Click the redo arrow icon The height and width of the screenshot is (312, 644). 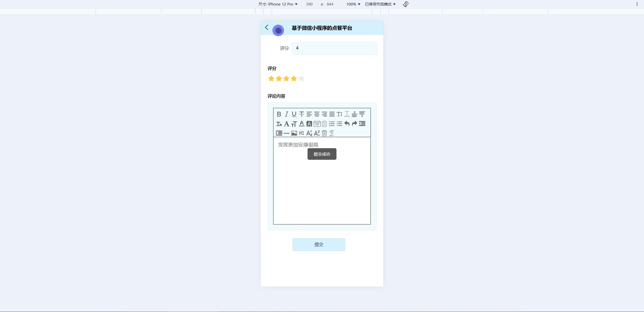[x=354, y=124]
